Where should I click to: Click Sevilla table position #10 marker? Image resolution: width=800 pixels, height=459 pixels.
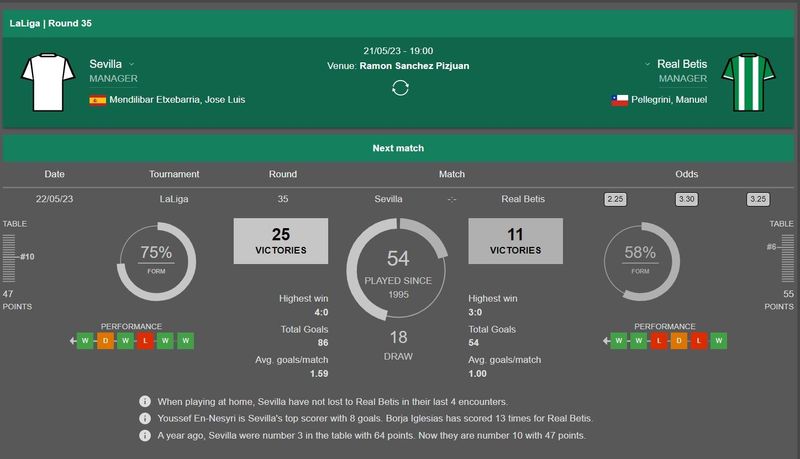pyautogui.click(x=27, y=257)
